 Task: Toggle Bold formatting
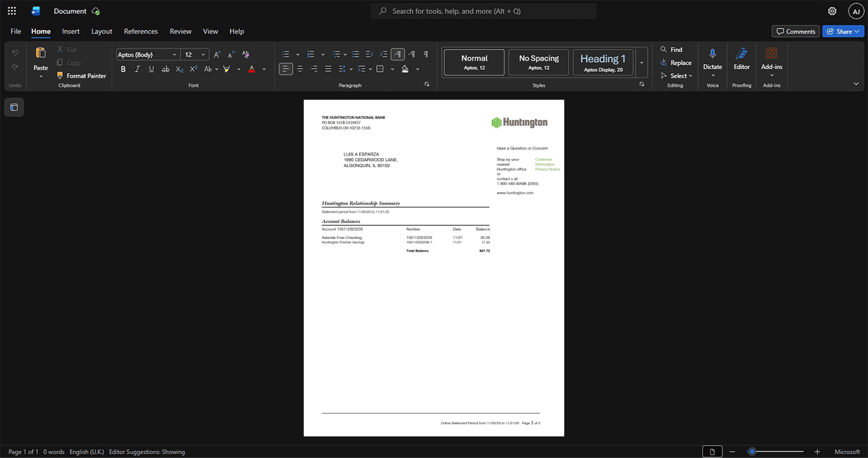(x=123, y=69)
